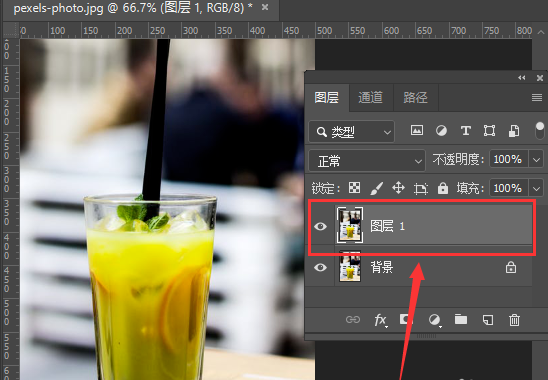Click link layers icon
Screen dimensions: 548x380
click(x=353, y=320)
